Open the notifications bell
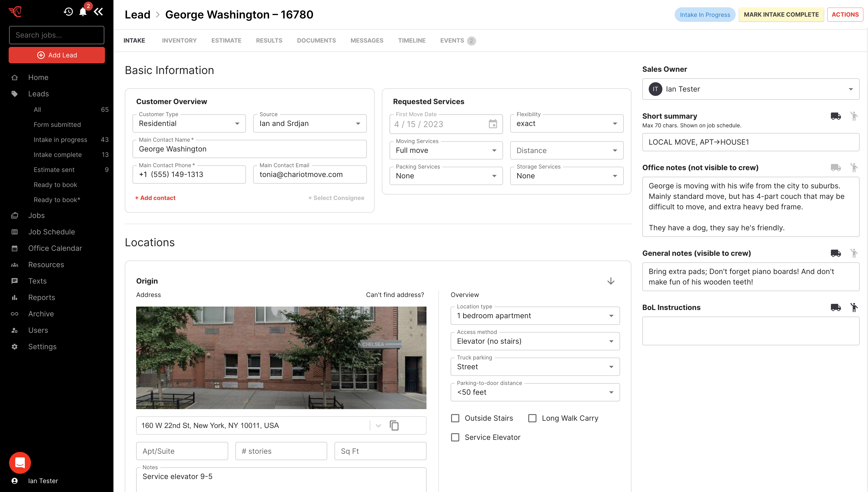Viewport: 868px width, 492px height. (83, 12)
